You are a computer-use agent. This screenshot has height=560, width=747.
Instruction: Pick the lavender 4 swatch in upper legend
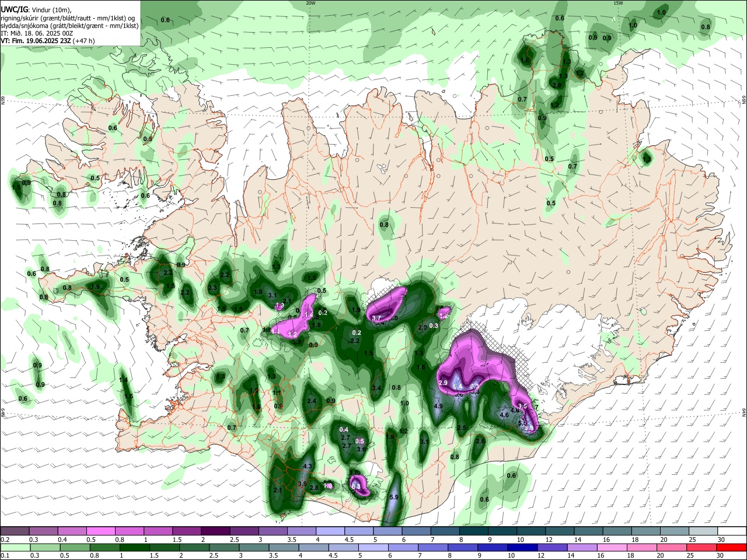(x=330, y=531)
